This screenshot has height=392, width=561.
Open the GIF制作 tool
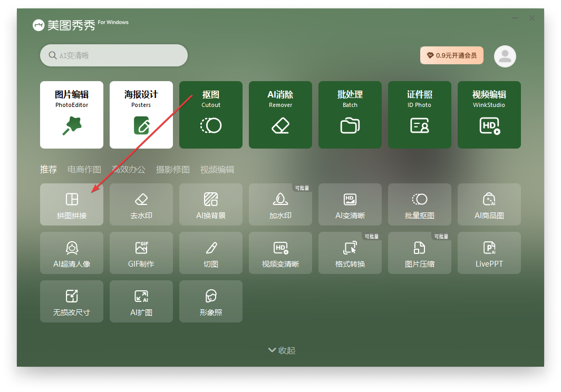(x=141, y=253)
